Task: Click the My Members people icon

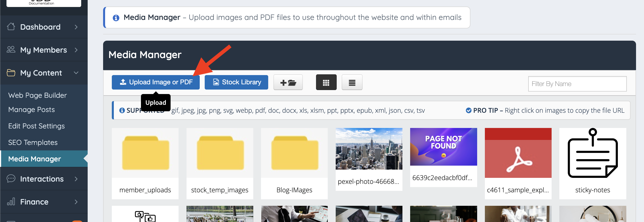Action: [x=11, y=50]
